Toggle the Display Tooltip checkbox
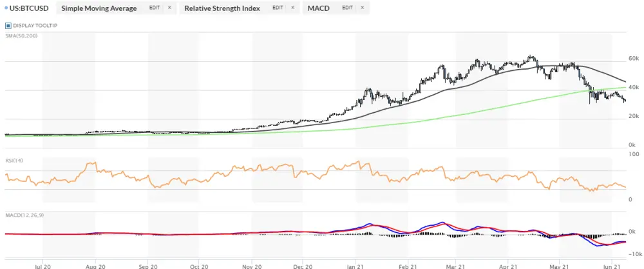Image resolution: width=644 pixels, height=269 pixels. click(8, 26)
